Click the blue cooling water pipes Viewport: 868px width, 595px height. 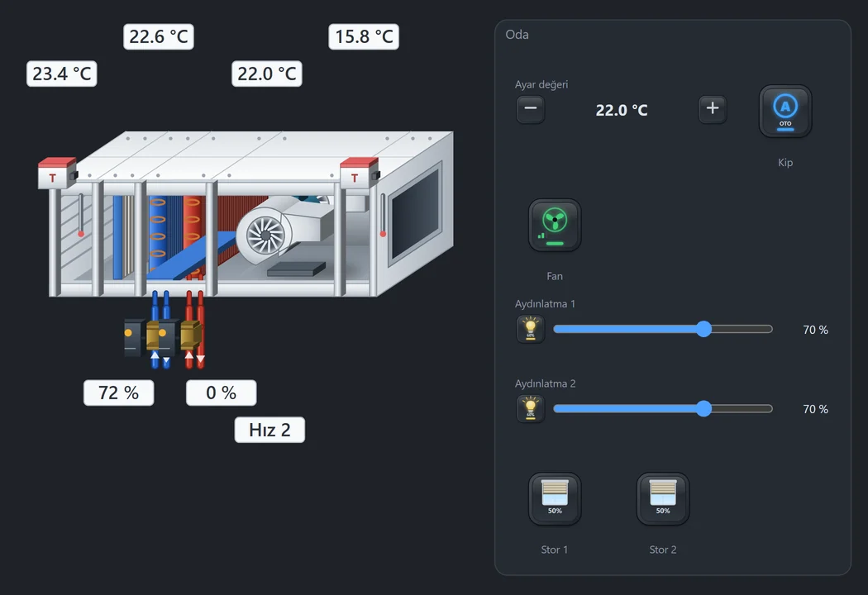click(x=160, y=329)
